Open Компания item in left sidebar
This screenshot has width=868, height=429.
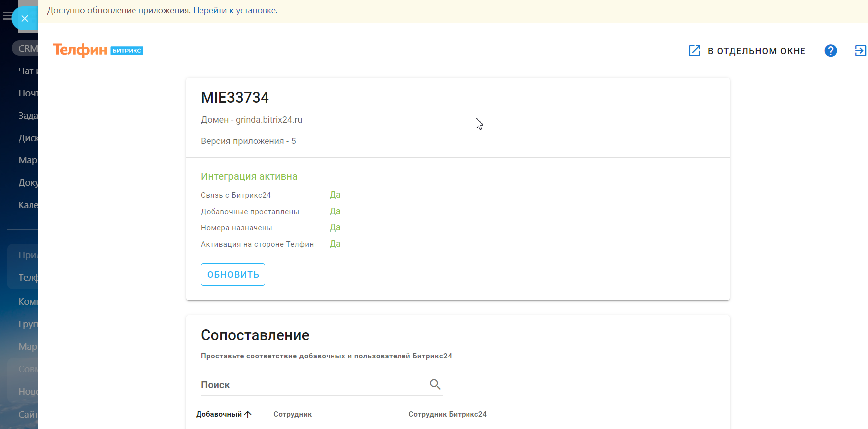(x=27, y=302)
